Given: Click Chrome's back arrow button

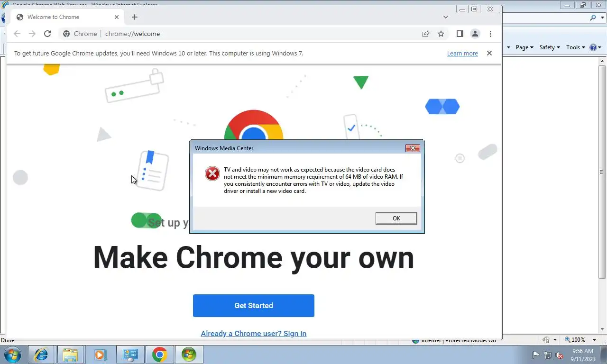Looking at the screenshot, I should point(17,34).
